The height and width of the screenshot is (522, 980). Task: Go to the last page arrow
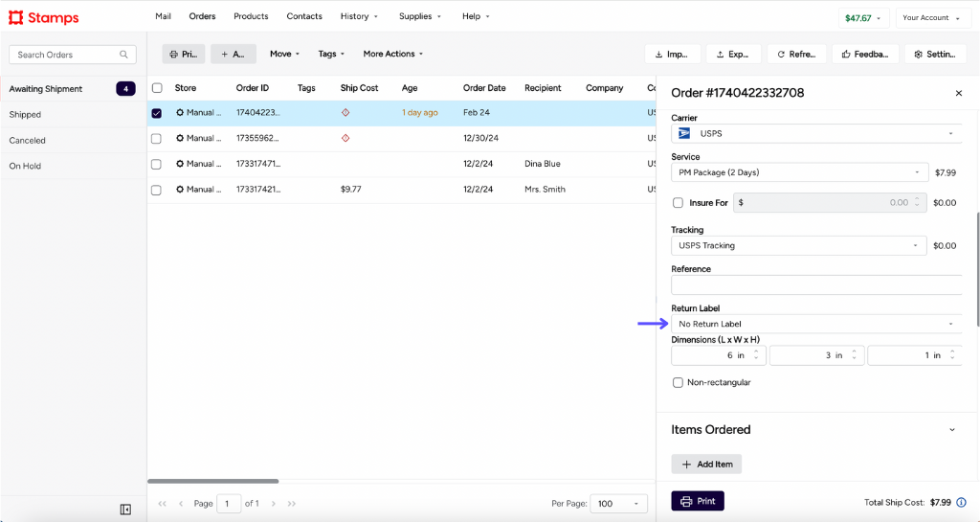point(291,503)
